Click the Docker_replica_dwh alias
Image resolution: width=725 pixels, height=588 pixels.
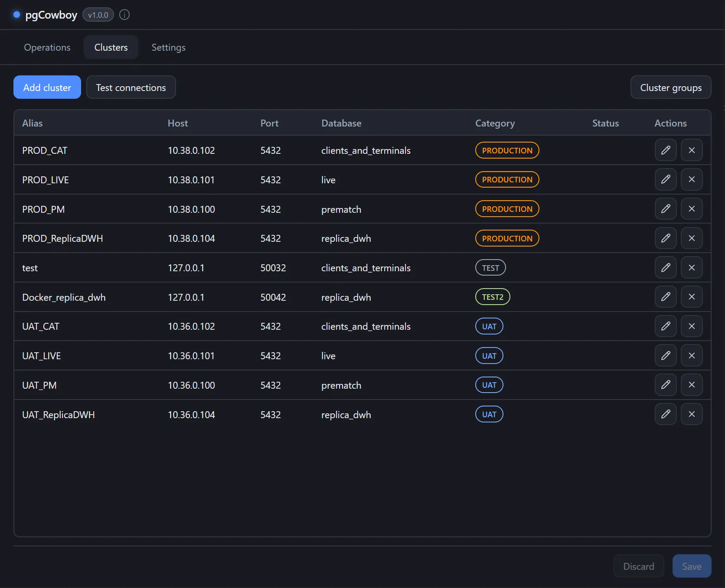64,298
